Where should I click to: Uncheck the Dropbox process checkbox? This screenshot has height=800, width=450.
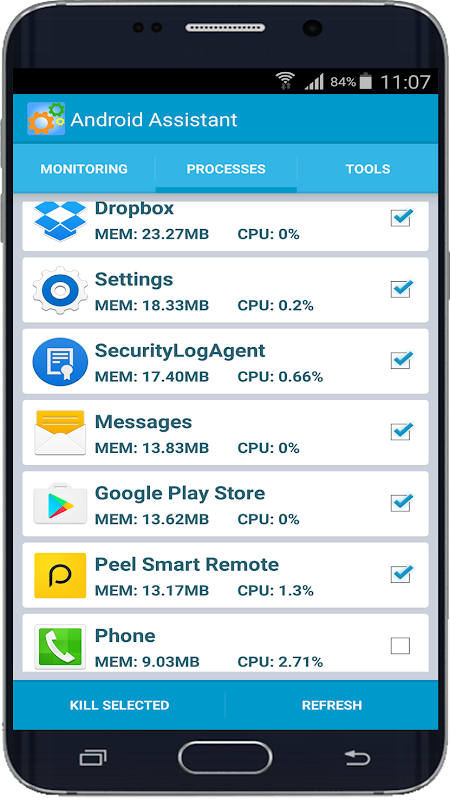click(x=402, y=217)
